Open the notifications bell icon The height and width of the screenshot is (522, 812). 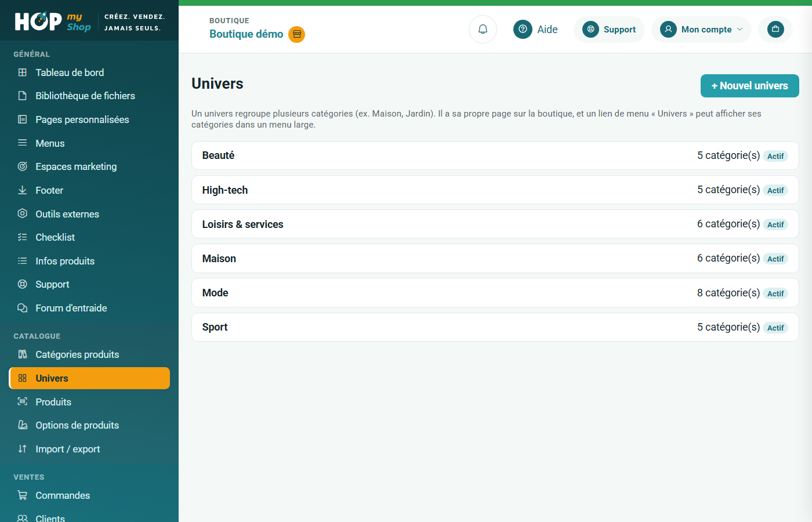[x=483, y=29]
